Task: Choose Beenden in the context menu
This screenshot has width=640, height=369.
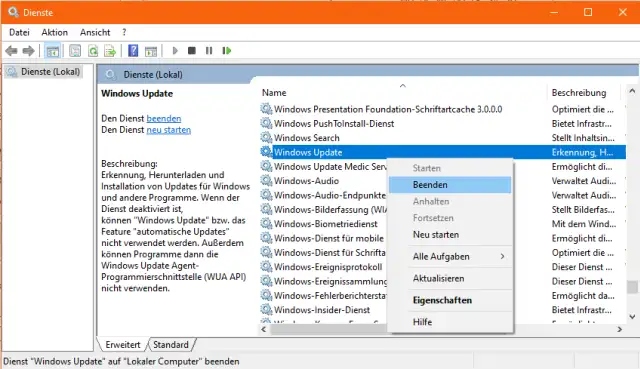Action: click(x=450, y=184)
